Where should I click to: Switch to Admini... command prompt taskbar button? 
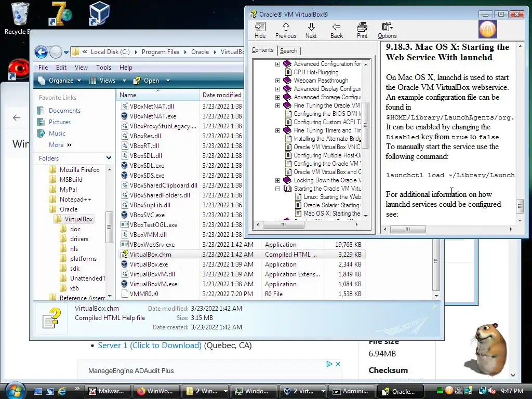pos(352,391)
